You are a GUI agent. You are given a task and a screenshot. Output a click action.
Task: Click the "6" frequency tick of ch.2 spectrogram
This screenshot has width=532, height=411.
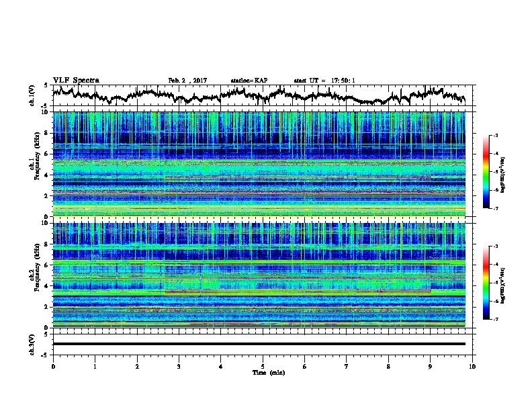[48, 265]
